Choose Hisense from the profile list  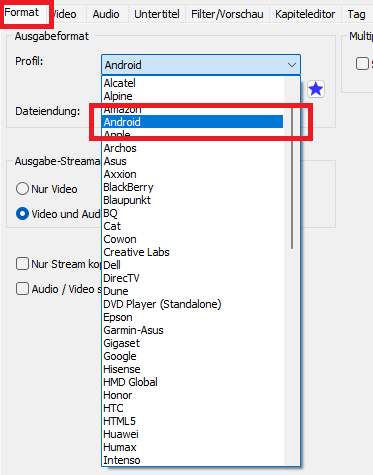(x=192, y=369)
